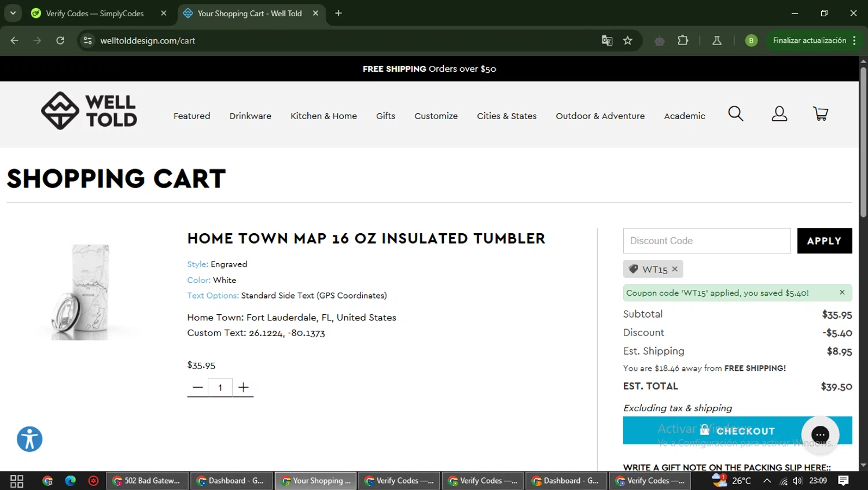
Task: Open the Cities & States menu
Action: [x=506, y=116]
